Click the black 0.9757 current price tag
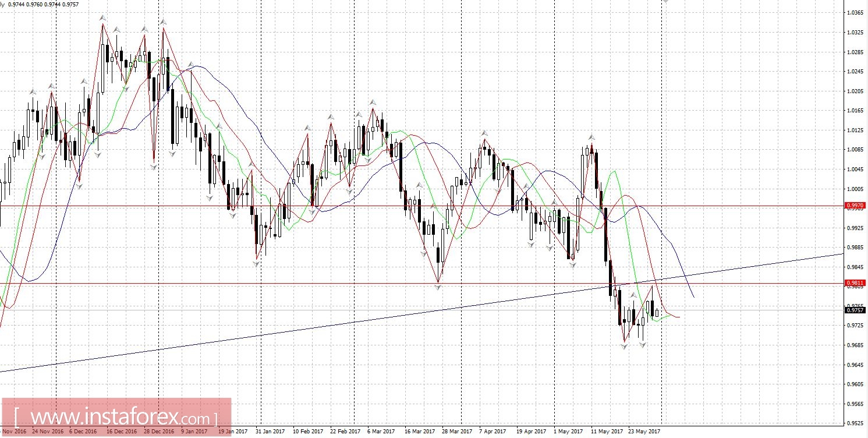This screenshot has width=868, height=438. point(855,310)
